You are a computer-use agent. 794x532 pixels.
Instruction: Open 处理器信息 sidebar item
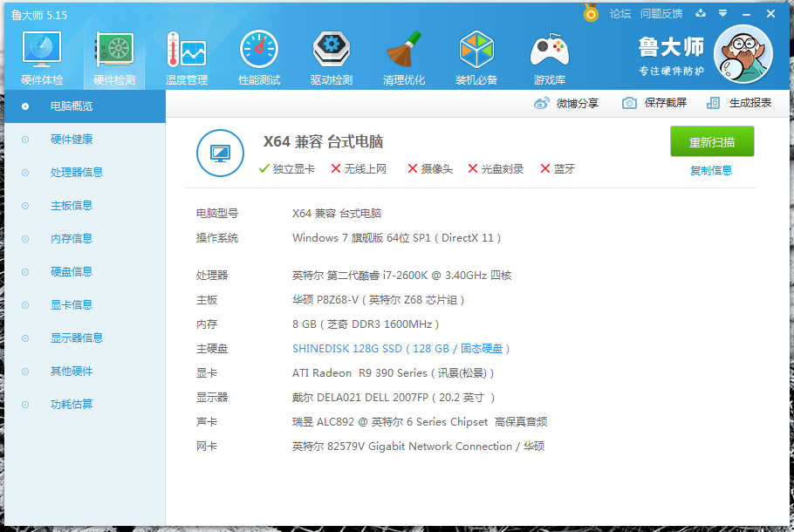[85, 173]
